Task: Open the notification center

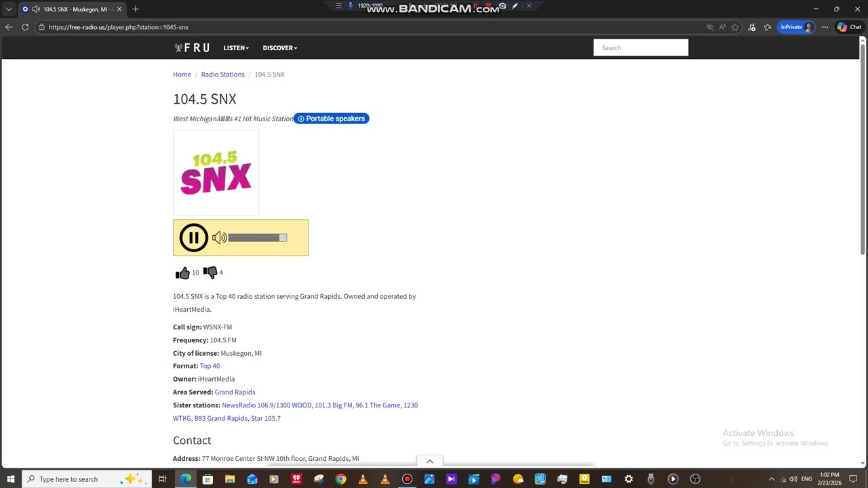Action: click(x=854, y=479)
